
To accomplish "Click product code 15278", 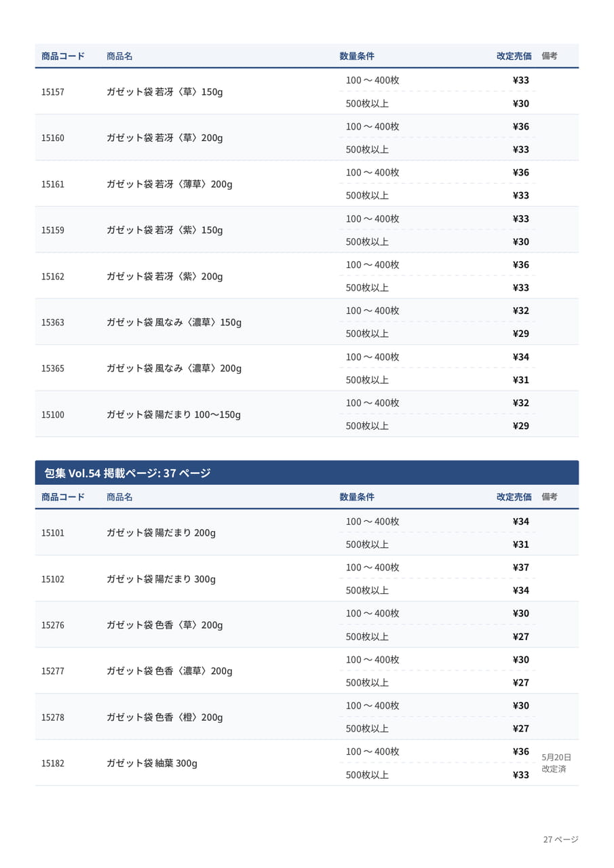I will (53, 717).
